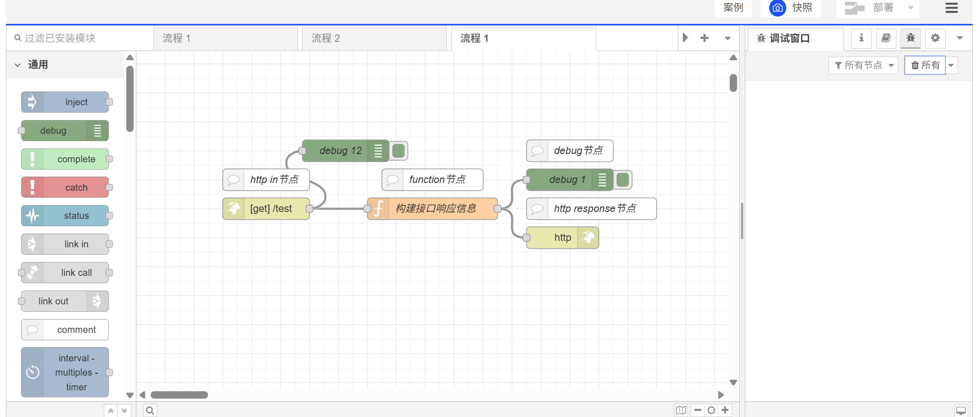Image resolution: width=980 pixels, height=417 pixels.
Task: Open the 所有节点 filter dropdown
Action: (863, 65)
